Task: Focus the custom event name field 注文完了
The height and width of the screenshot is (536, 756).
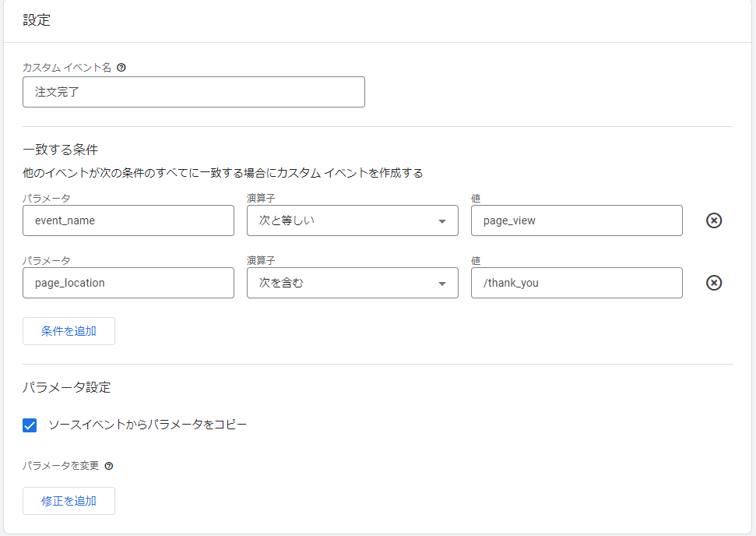Action: 194,92
